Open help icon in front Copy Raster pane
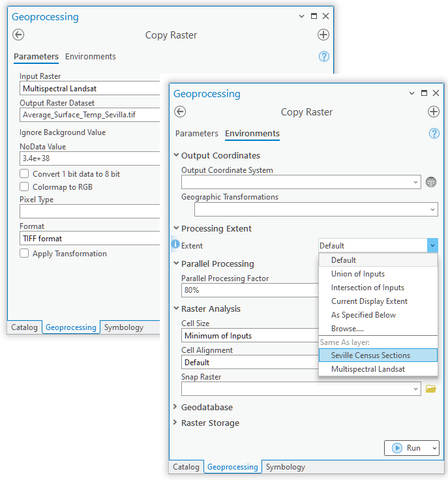The height and width of the screenshot is (480, 448). pyautogui.click(x=434, y=134)
